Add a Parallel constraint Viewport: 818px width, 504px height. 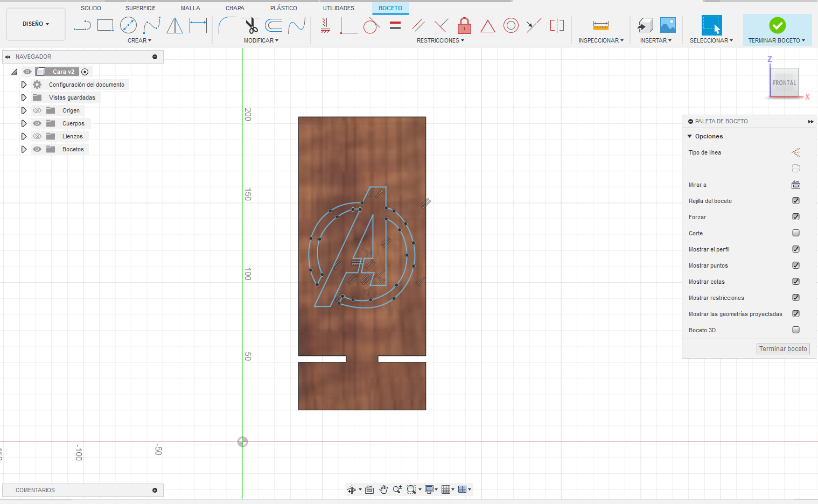click(x=418, y=25)
